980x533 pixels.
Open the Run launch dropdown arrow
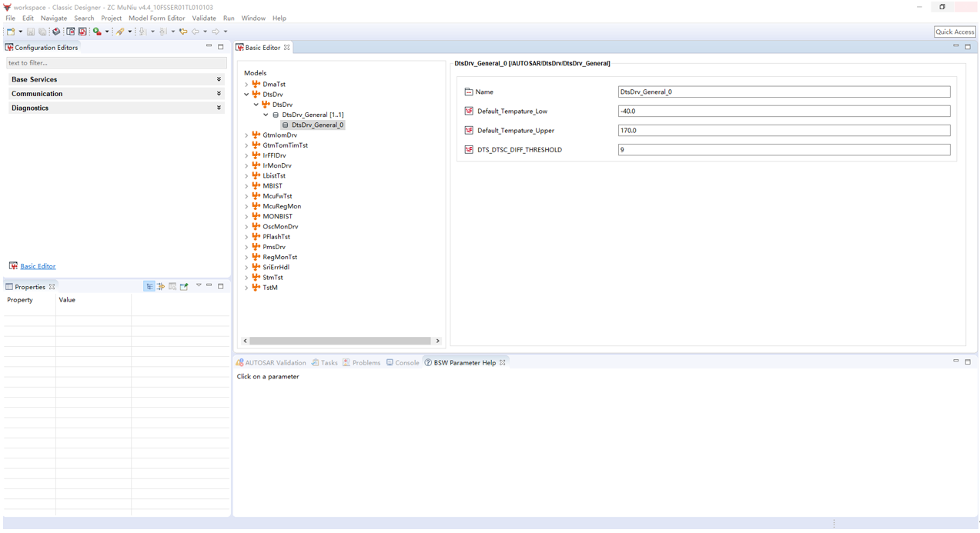tap(107, 32)
